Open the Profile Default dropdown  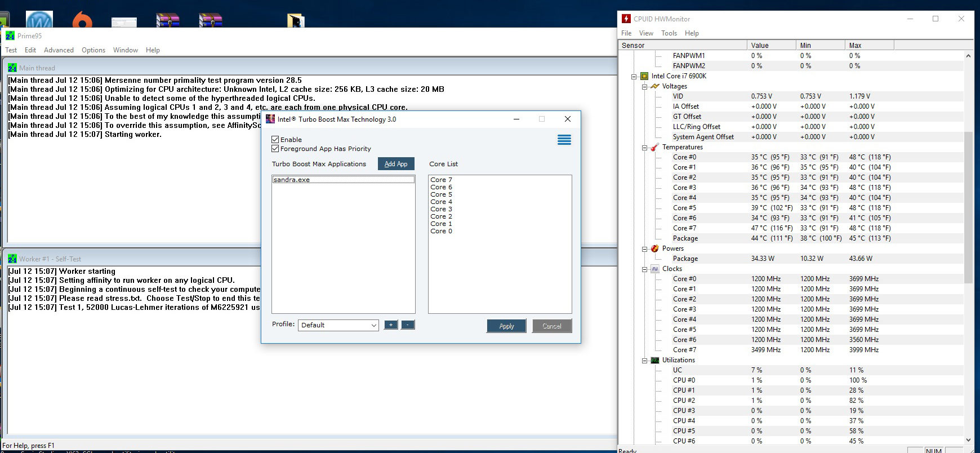338,325
